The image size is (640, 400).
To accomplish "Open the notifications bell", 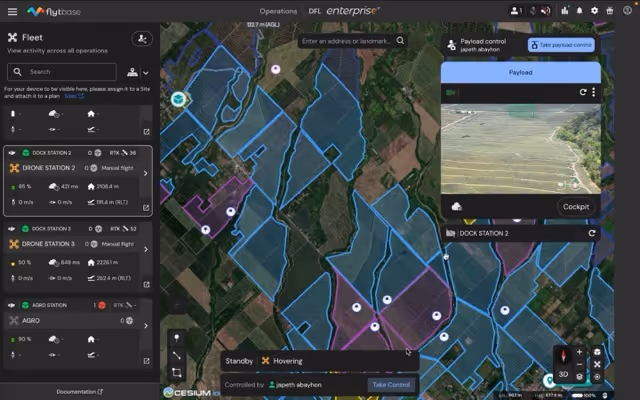I will pos(580,11).
